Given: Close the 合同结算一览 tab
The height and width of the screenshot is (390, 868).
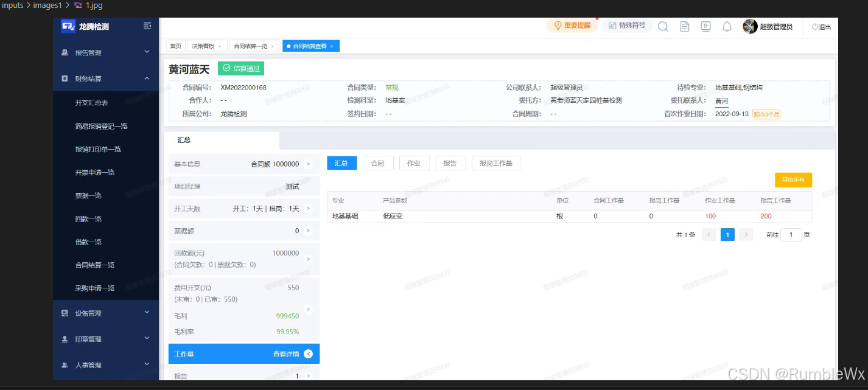Looking at the screenshot, I should 272,46.
